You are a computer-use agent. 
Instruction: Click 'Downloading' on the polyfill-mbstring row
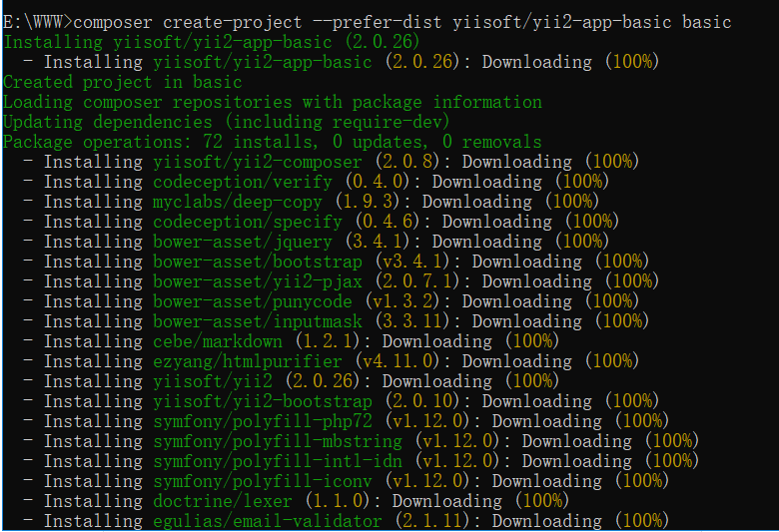click(577, 441)
